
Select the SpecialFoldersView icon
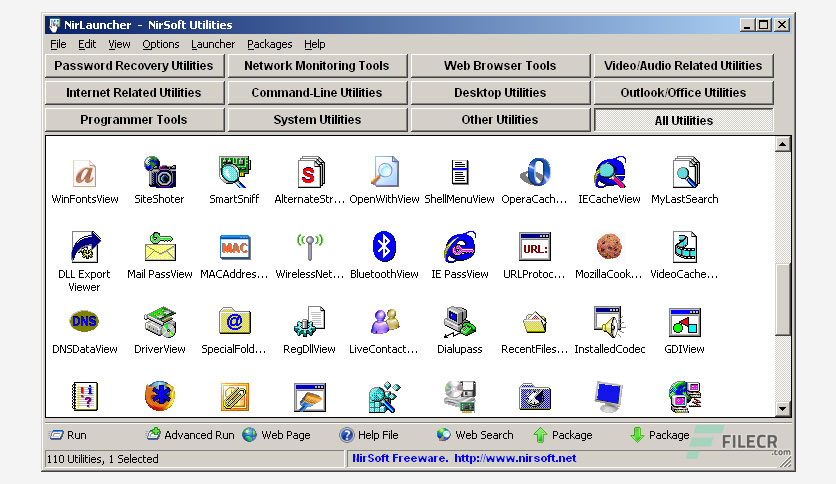(235, 321)
